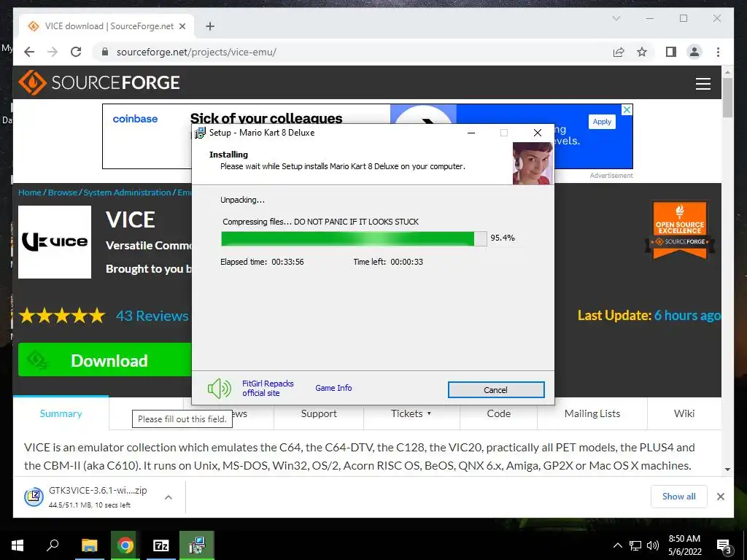Click Open Source Excellence badge

[x=680, y=230]
